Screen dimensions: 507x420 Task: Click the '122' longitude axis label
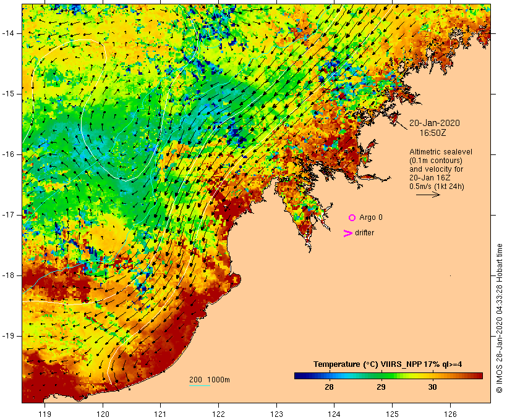pos(219,414)
